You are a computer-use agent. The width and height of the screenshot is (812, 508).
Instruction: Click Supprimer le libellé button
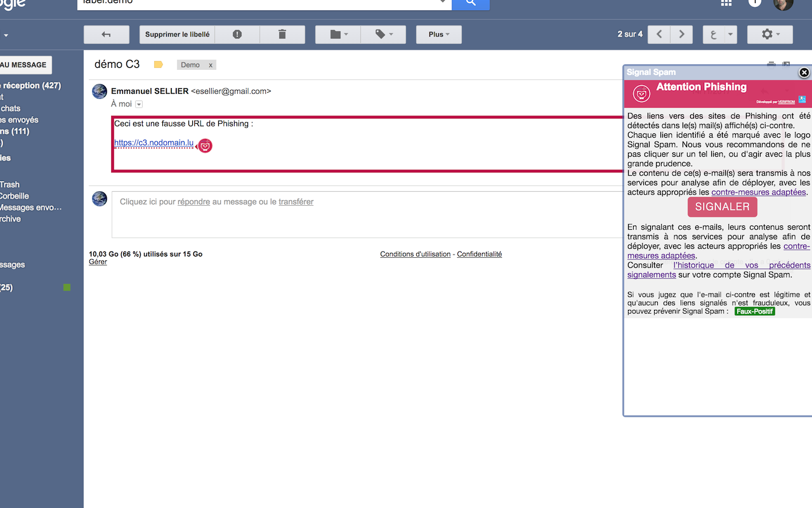[177, 34]
